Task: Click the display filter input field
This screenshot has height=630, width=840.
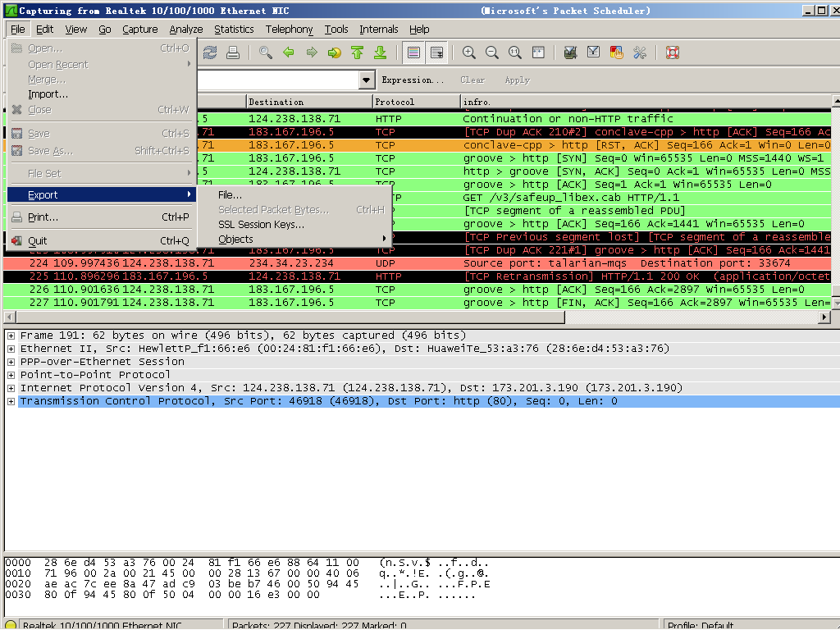Action: point(279,80)
